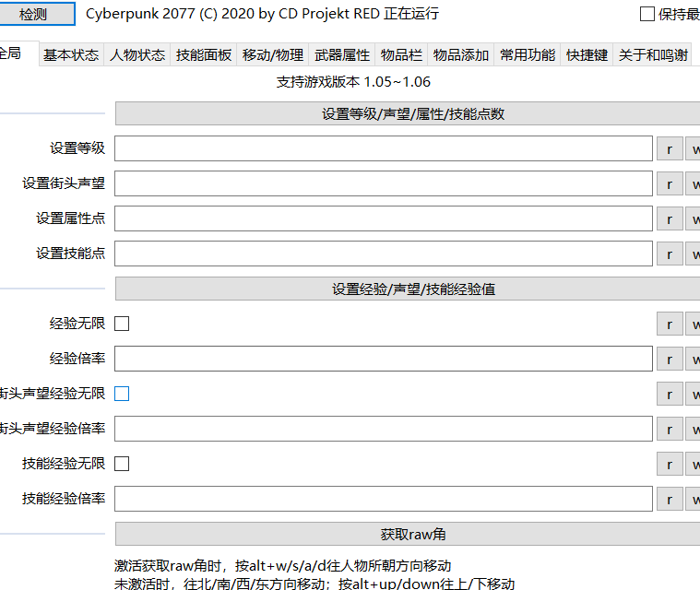Open the 人物状态 tab
700x590 pixels.
click(x=137, y=55)
